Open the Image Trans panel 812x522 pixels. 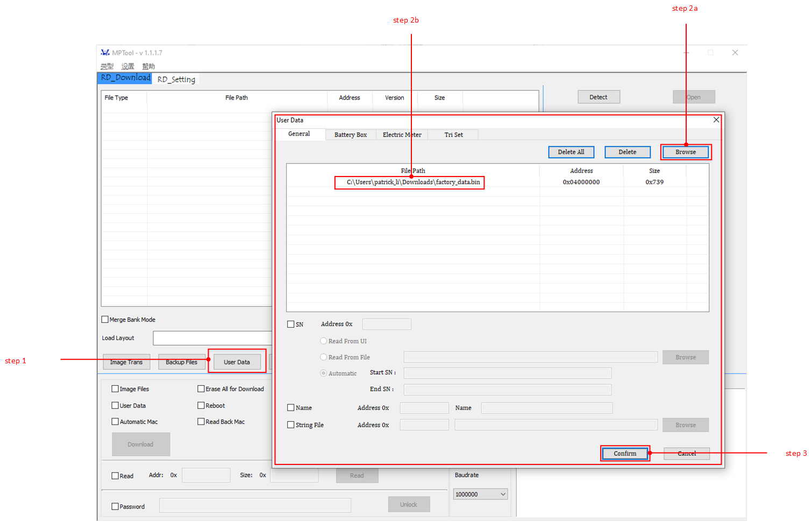[126, 362]
